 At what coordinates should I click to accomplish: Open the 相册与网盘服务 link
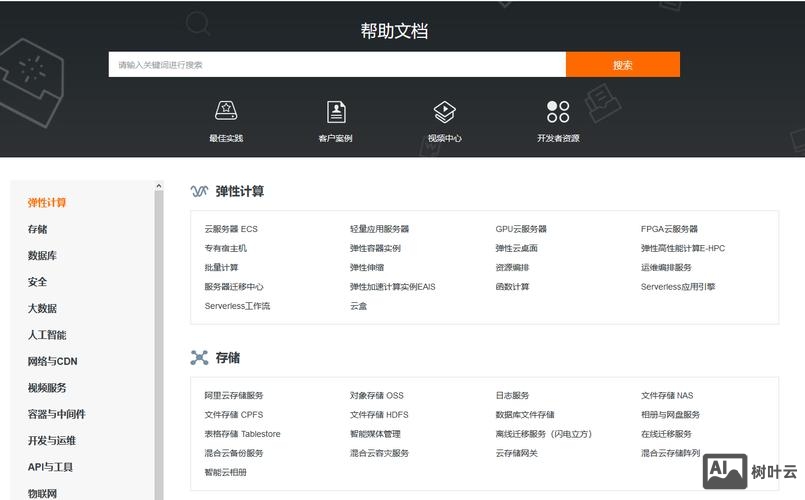(x=670, y=415)
